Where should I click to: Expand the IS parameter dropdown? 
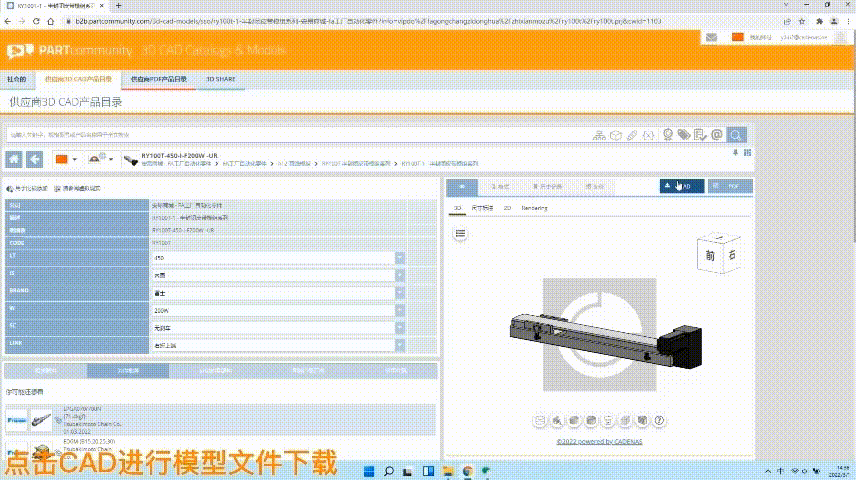(x=400, y=275)
